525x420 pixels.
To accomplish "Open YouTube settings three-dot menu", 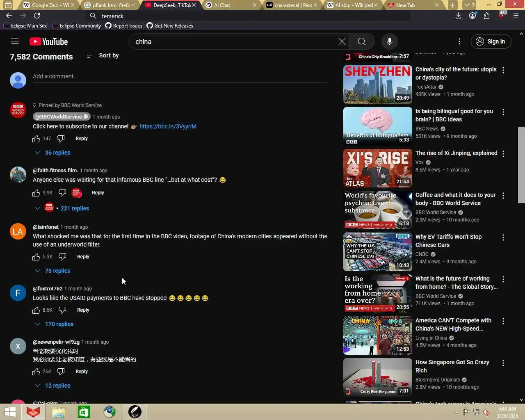I will (459, 41).
